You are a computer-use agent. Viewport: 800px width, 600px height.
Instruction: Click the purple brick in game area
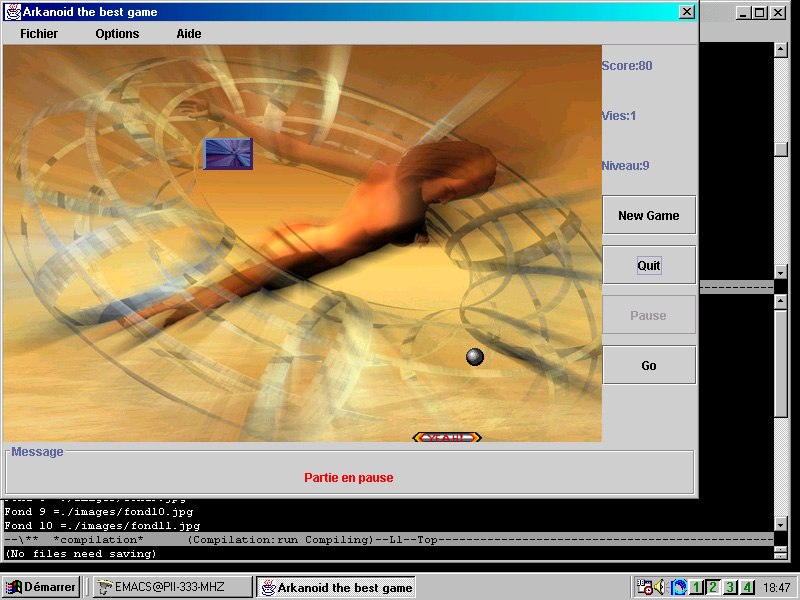tap(228, 154)
